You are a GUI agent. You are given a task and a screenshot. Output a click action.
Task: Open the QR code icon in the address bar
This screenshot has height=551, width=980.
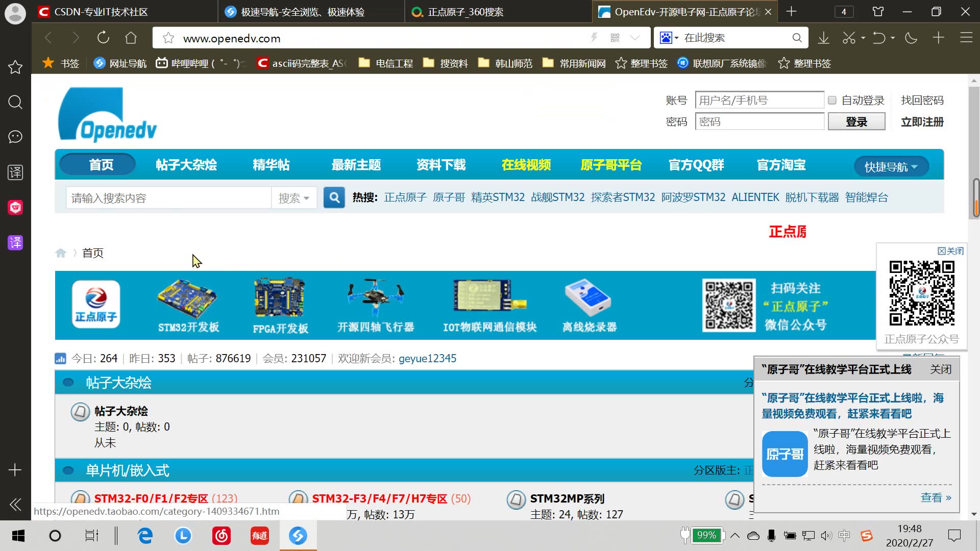tap(615, 38)
